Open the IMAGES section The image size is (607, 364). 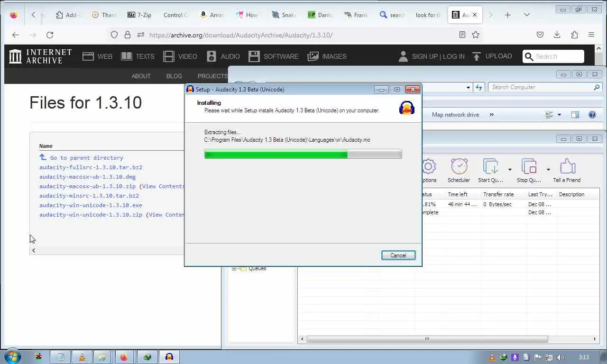point(327,56)
